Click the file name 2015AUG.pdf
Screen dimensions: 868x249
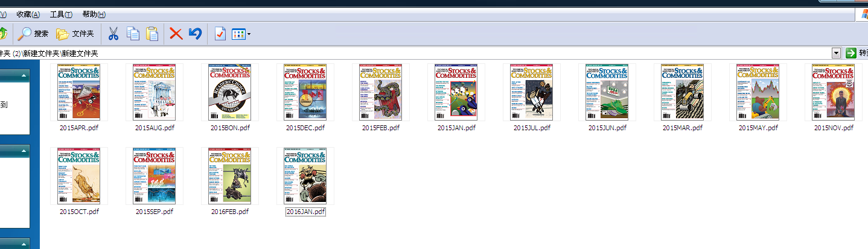155,128
